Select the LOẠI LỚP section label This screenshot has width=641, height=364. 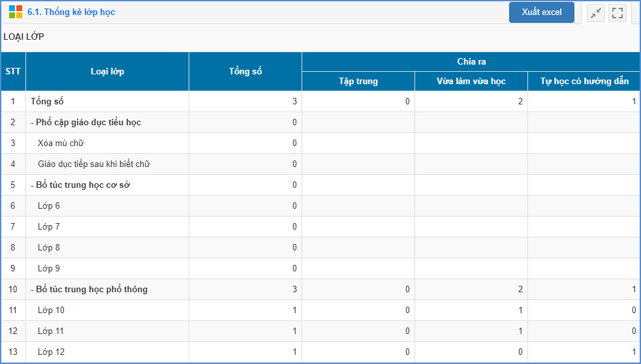pos(23,37)
